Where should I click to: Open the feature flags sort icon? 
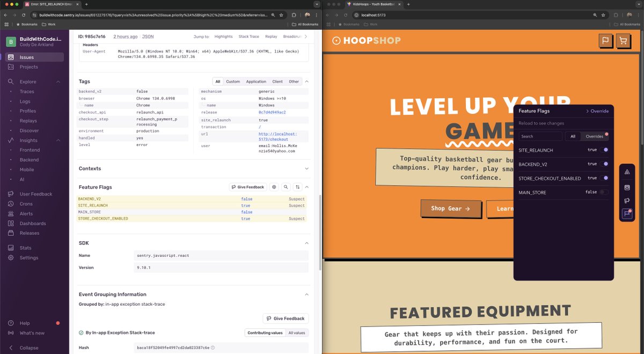(x=297, y=187)
